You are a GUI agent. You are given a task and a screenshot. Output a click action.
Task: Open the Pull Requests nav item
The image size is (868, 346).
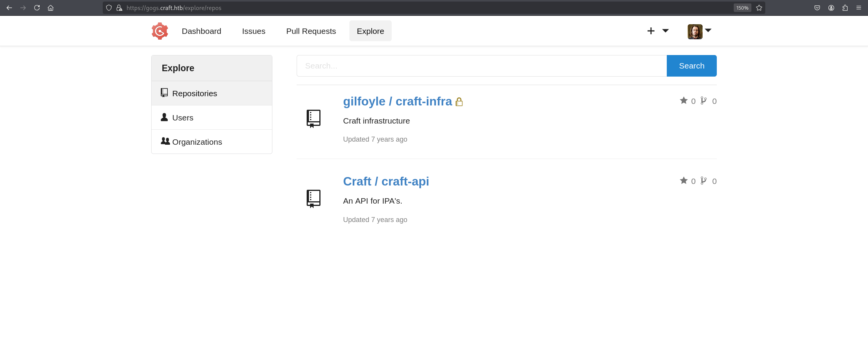pos(311,31)
